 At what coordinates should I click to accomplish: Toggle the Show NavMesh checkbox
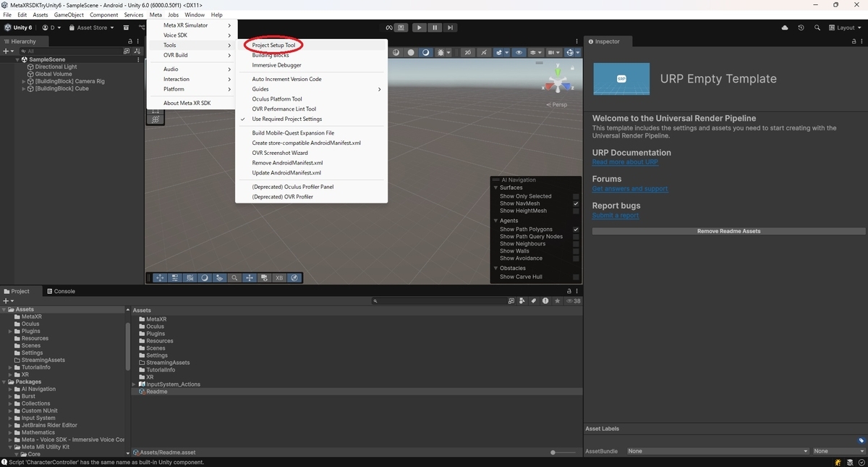point(576,203)
